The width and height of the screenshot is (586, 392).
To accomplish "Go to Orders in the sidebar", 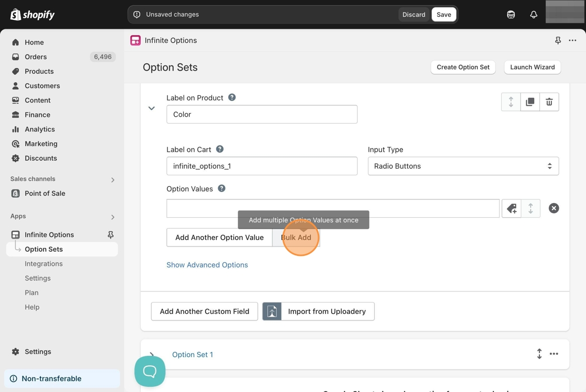I will (x=36, y=57).
